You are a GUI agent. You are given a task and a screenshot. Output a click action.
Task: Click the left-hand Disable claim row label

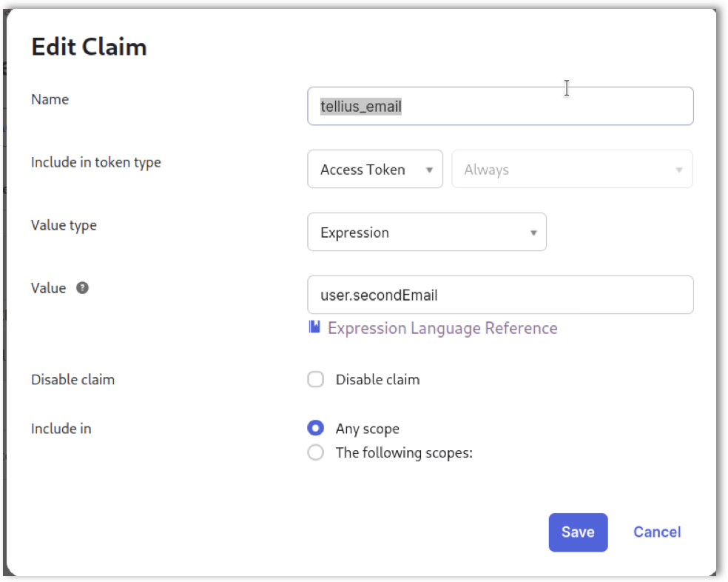click(x=73, y=380)
